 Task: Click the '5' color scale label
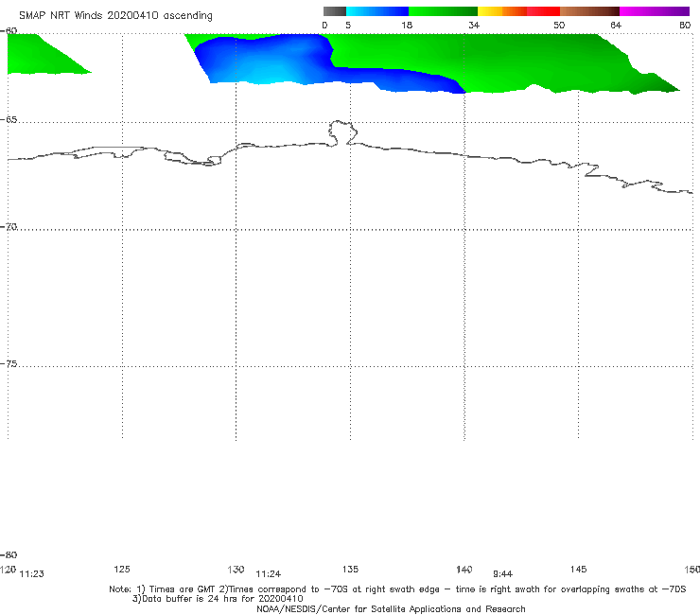(348, 25)
